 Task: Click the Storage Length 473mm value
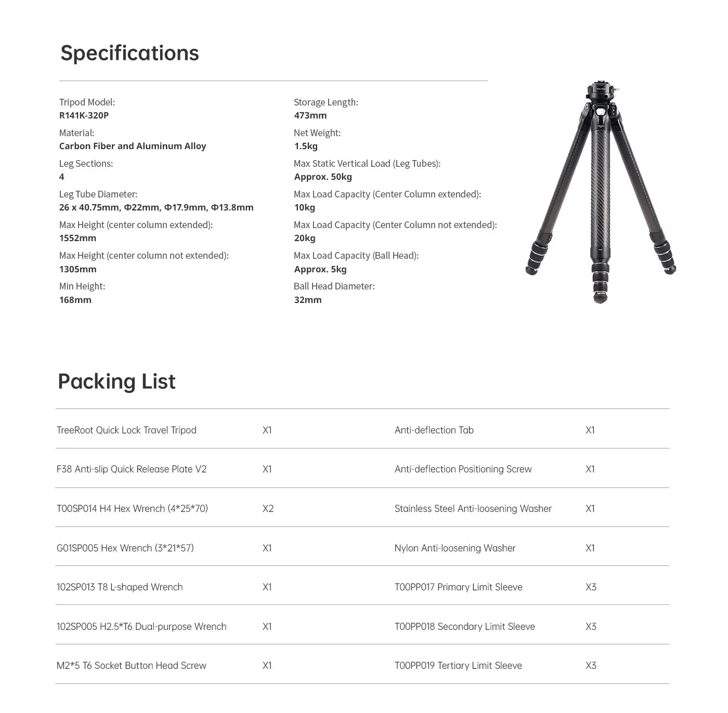pyautogui.click(x=310, y=115)
